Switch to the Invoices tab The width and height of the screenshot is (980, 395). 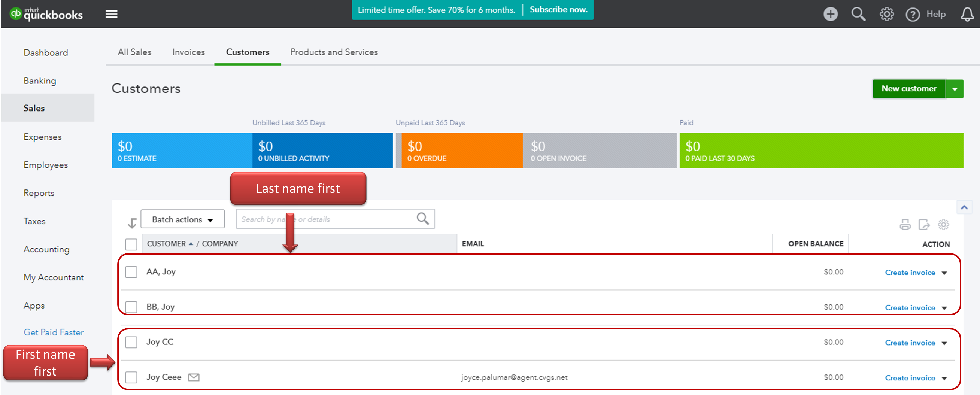[x=188, y=52]
